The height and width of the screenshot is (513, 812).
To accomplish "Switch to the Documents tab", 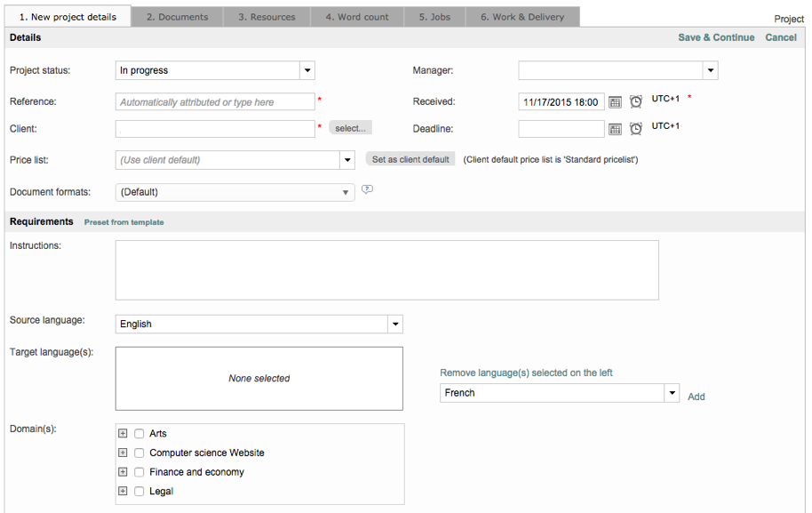I will coord(177,17).
